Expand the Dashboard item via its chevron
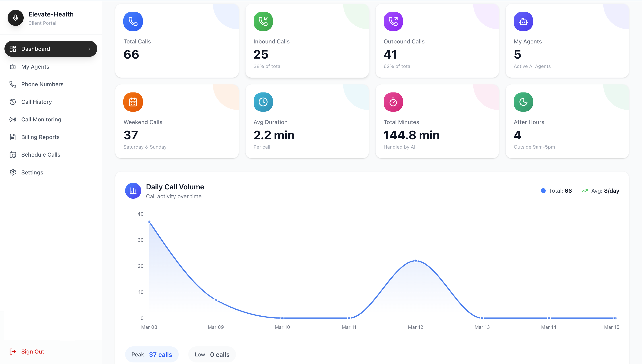The height and width of the screenshot is (364, 642). tap(89, 49)
